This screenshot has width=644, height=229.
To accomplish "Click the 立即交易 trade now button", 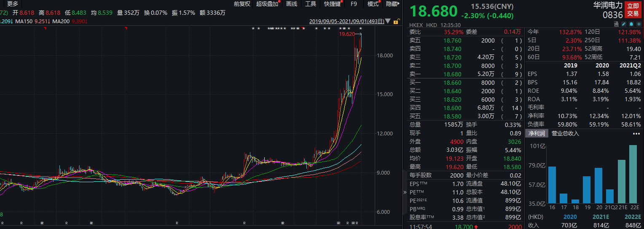I will click(x=633, y=10).
